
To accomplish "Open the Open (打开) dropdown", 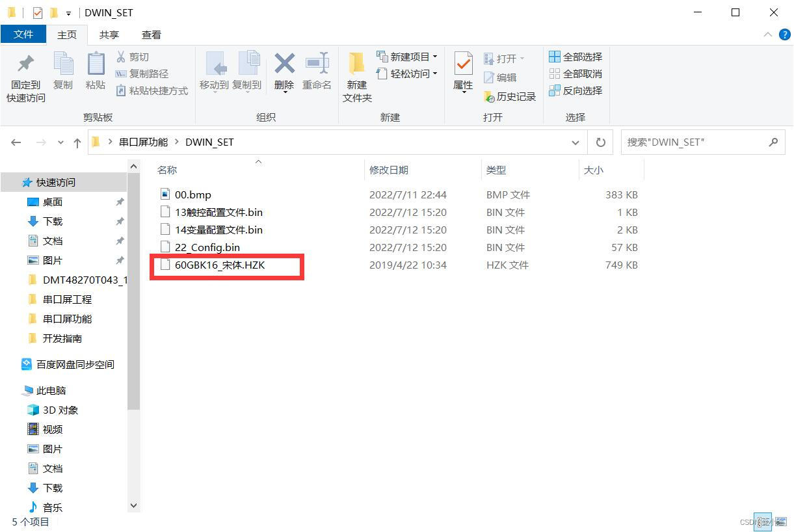I will [504, 59].
